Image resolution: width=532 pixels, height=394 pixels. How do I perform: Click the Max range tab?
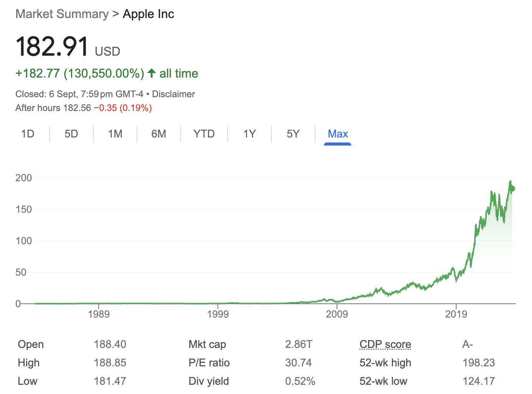point(338,134)
